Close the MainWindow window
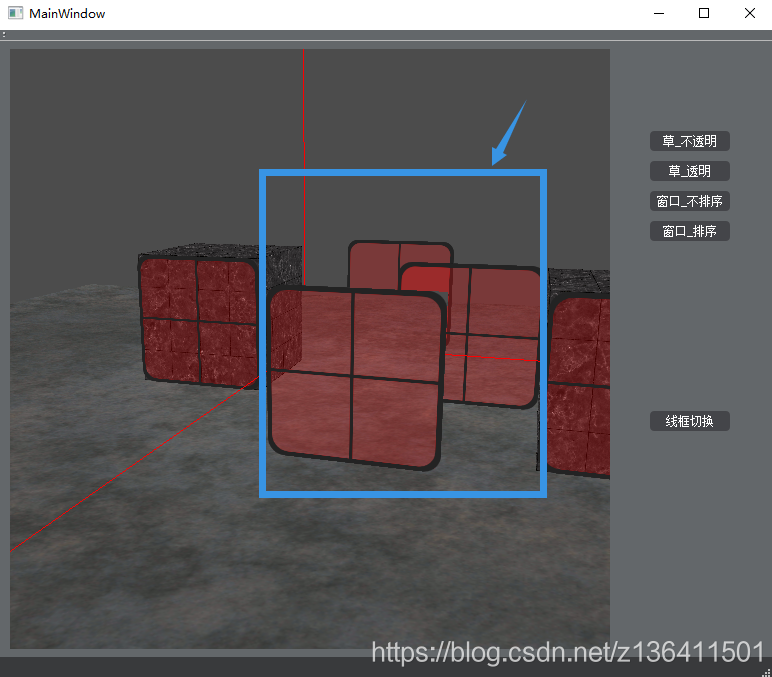 749,13
